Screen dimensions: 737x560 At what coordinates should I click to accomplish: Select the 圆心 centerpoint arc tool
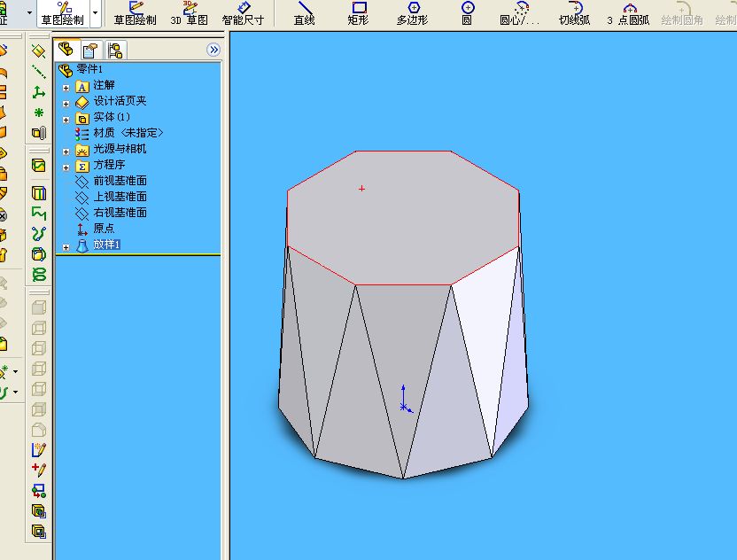[x=520, y=13]
